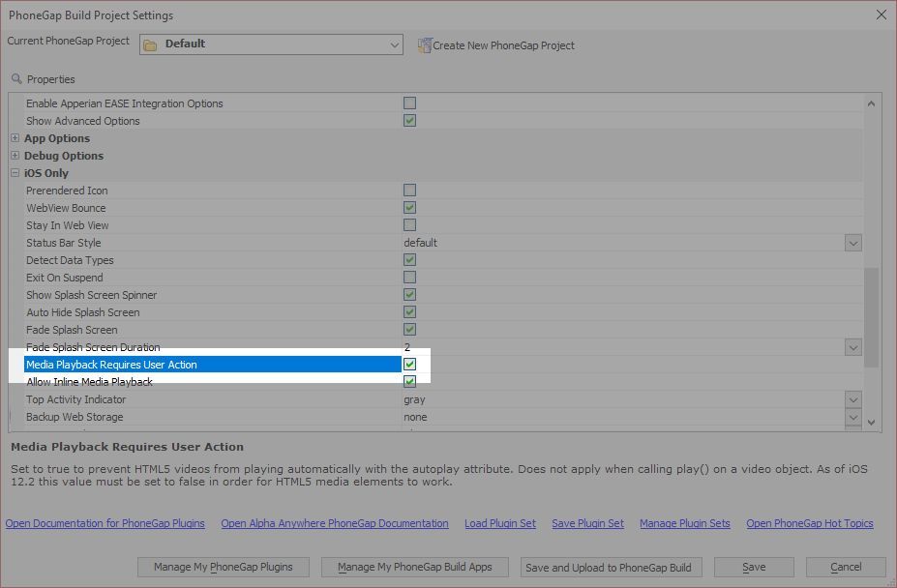897x588 pixels.
Task: Select the Exit On Suspend label
Action: click(x=65, y=278)
